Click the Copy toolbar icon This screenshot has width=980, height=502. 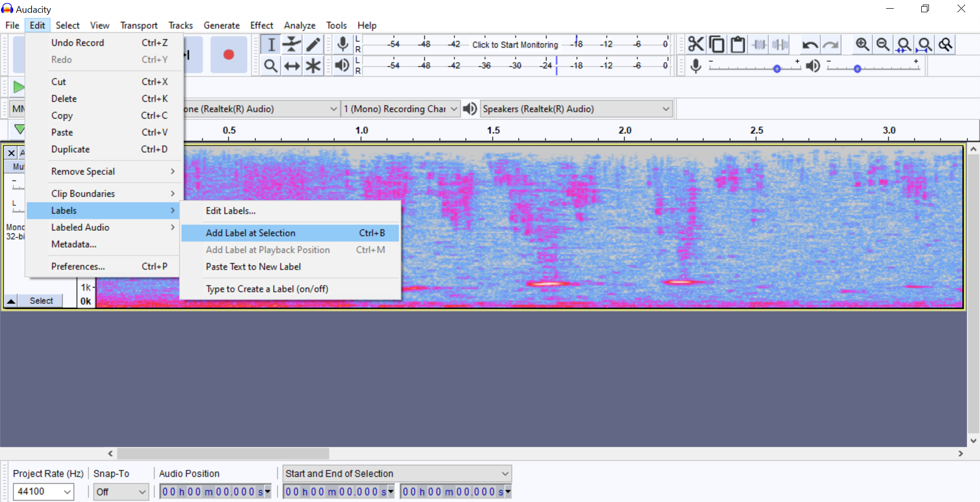coord(717,44)
